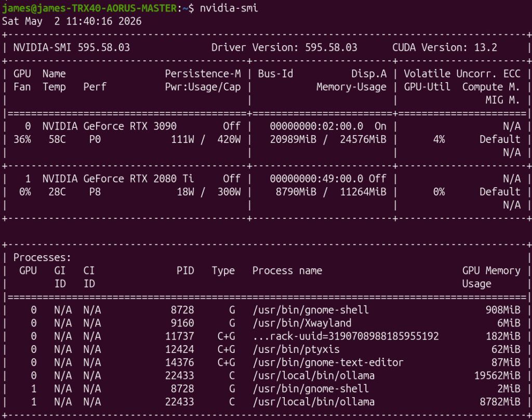Click the Bus-Id column header
The height and width of the screenshot is (420, 532).
point(275,74)
